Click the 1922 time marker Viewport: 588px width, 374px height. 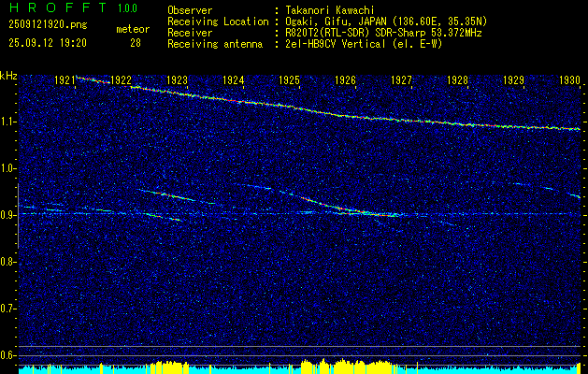(121, 80)
